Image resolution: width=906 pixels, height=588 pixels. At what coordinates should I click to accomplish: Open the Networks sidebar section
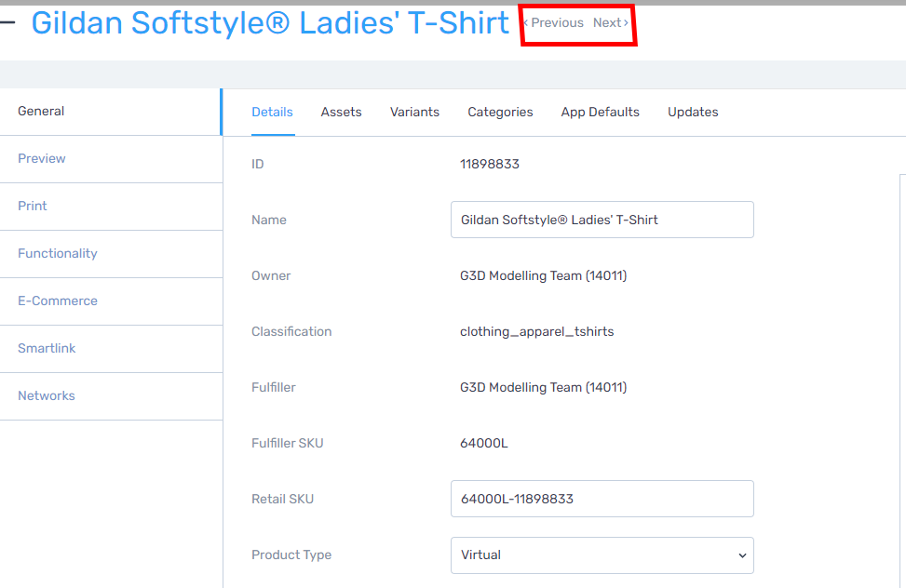point(111,395)
